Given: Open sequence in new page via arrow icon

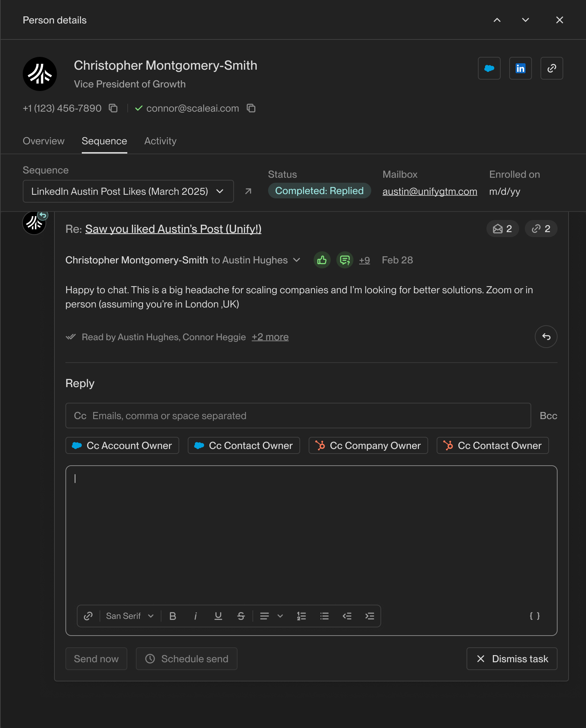Looking at the screenshot, I should tap(248, 191).
